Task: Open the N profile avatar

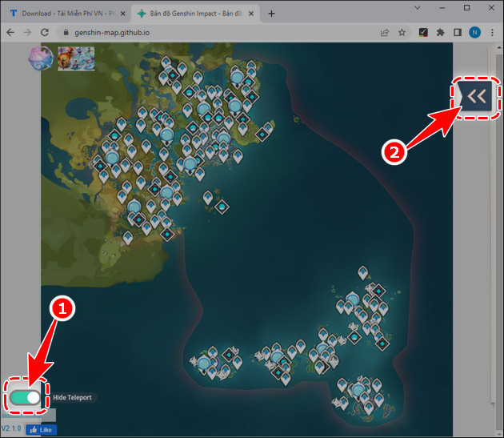Action: [474, 32]
